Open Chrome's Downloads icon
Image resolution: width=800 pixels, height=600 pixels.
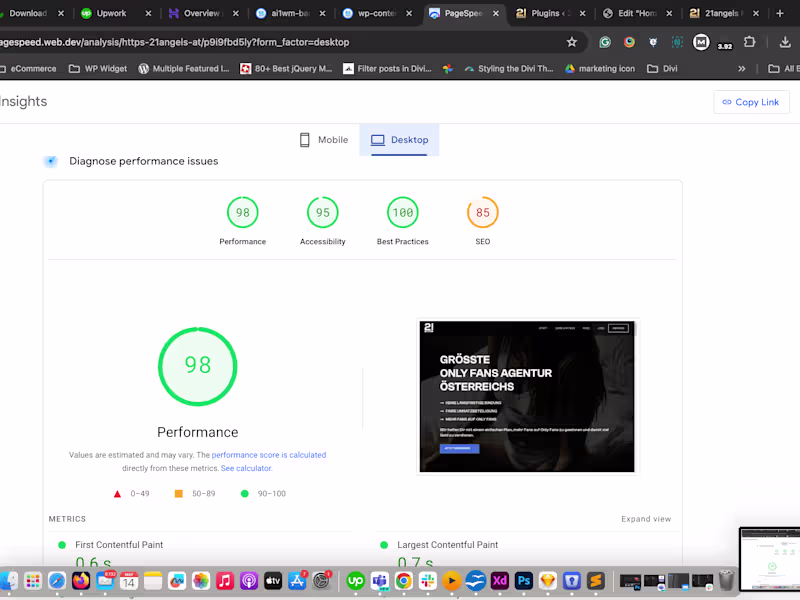786,42
